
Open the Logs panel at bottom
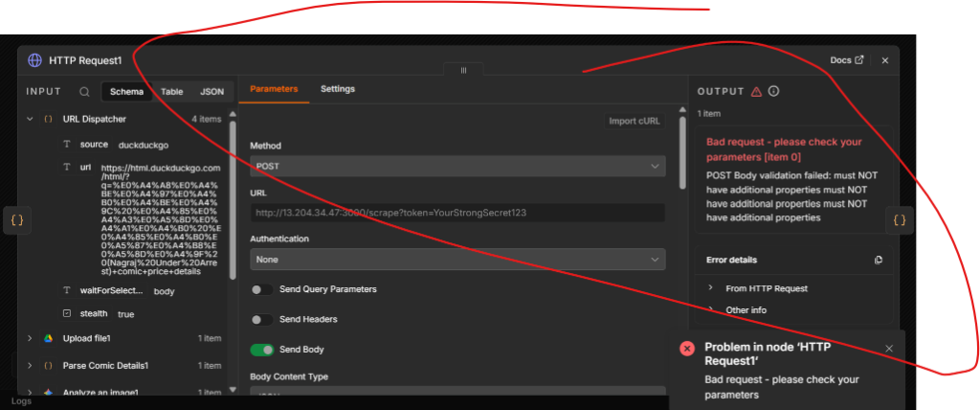[21, 401]
